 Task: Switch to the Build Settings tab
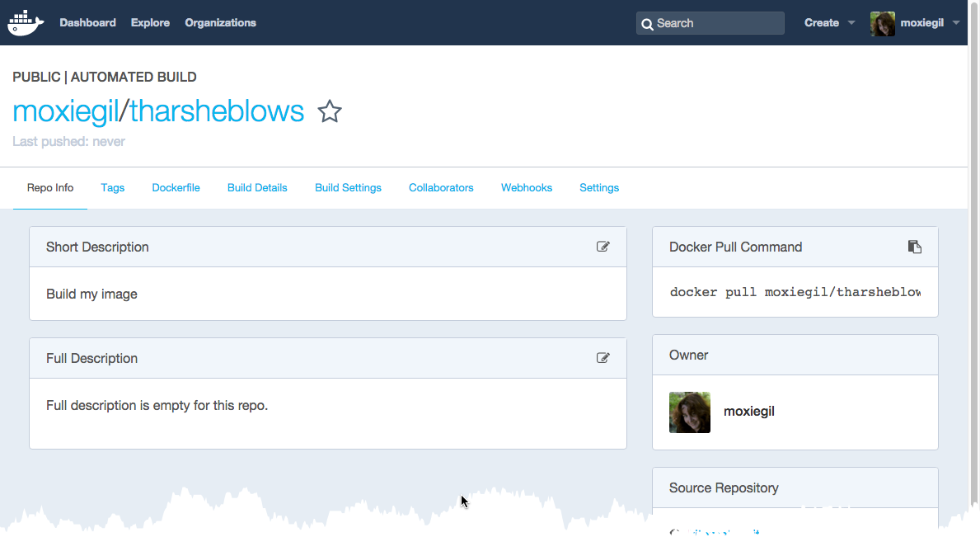point(348,187)
